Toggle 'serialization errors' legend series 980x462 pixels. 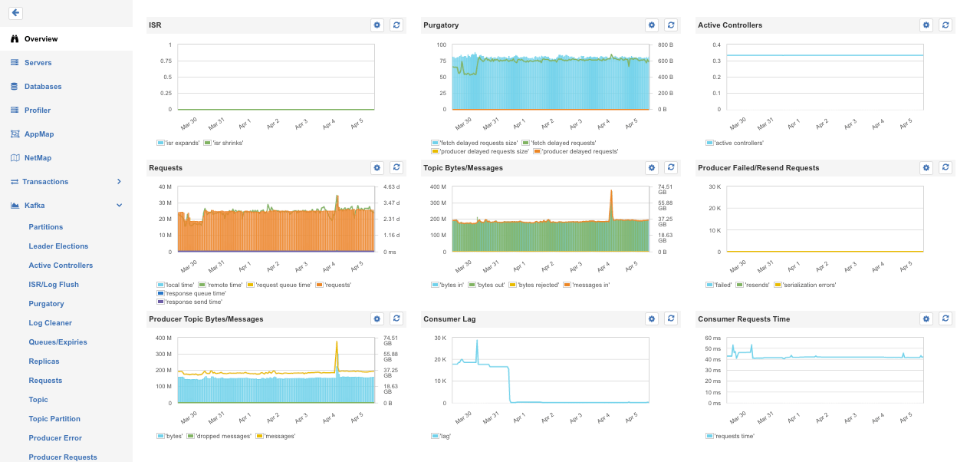click(x=804, y=285)
